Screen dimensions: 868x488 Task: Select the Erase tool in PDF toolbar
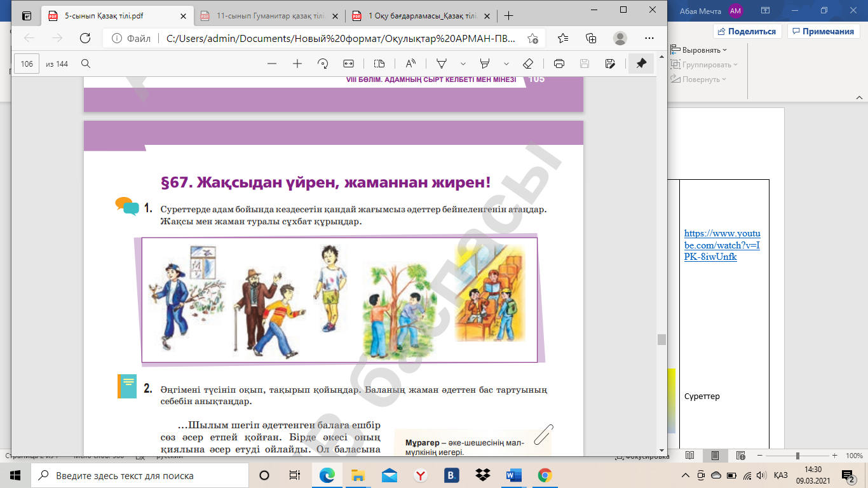pos(527,64)
